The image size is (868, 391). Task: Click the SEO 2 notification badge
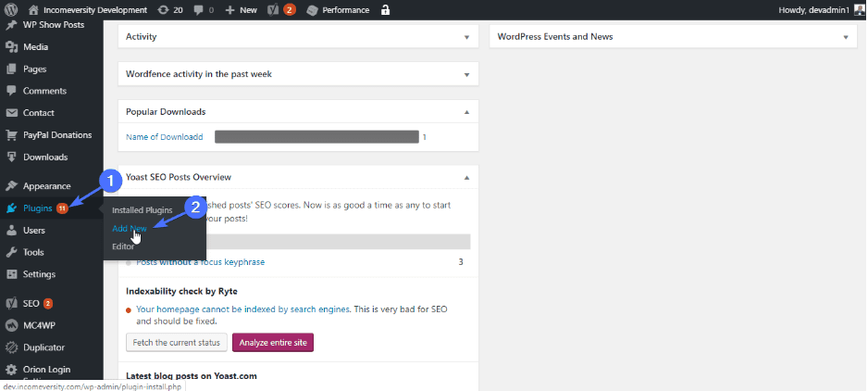pyautogui.click(x=48, y=304)
